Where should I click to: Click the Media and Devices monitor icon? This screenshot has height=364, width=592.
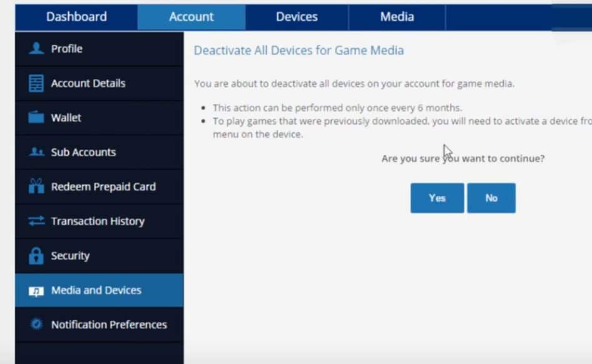click(x=36, y=291)
